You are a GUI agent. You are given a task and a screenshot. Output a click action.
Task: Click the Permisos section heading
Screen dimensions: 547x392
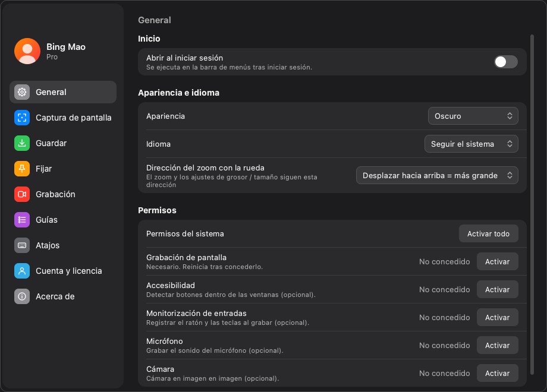tap(158, 210)
